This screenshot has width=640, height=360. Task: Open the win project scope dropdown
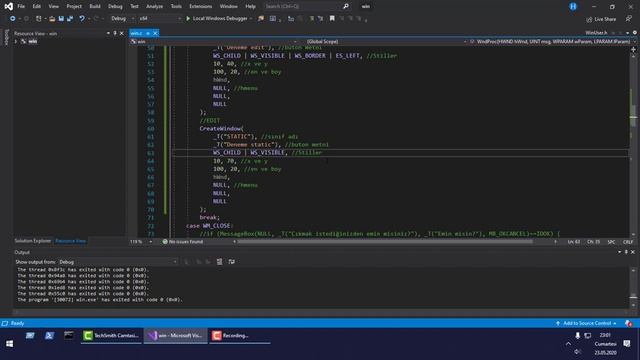point(214,42)
